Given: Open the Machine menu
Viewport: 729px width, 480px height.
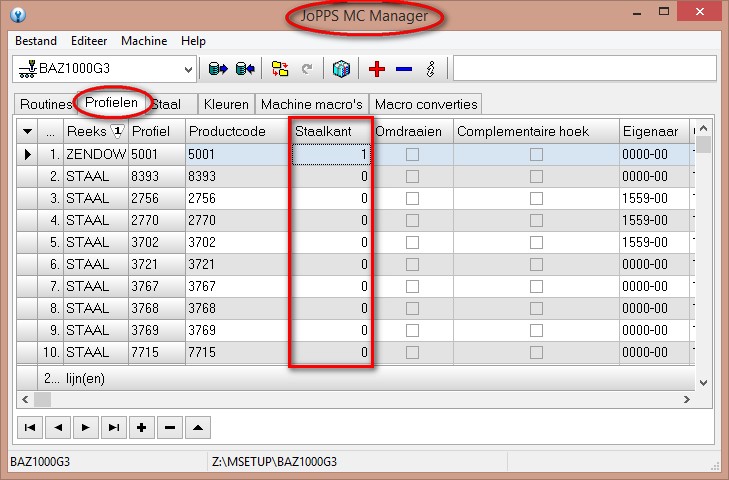Looking at the screenshot, I should click(144, 41).
